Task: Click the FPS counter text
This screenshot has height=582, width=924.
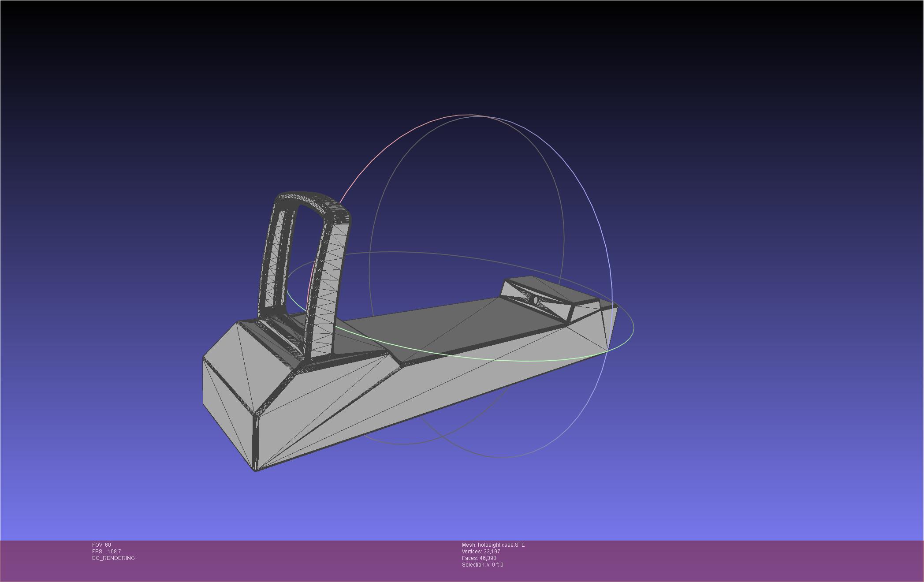Action: pos(106,552)
